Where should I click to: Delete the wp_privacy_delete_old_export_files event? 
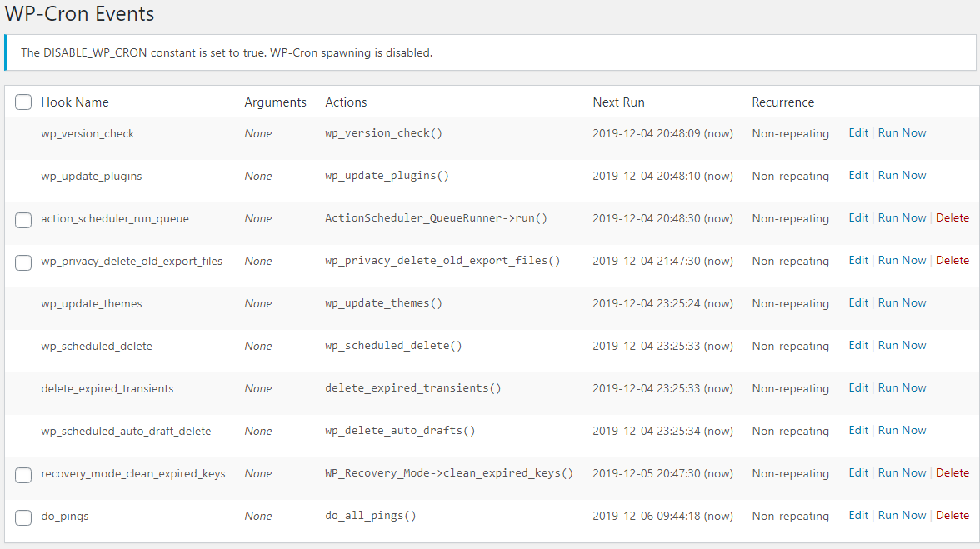tap(952, 261)
